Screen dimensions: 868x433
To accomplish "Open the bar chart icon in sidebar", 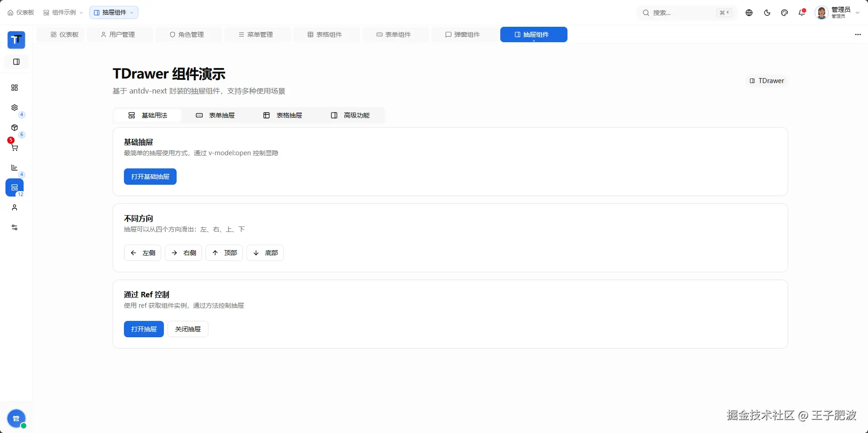I will point(15,167).
